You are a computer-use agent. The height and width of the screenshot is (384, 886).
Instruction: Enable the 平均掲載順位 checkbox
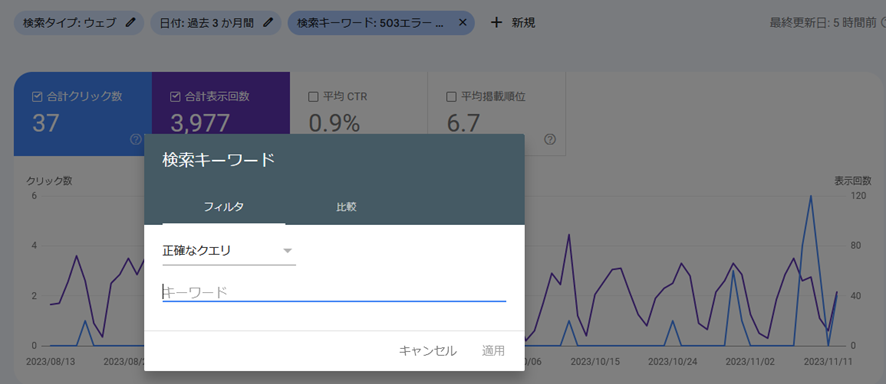click(451, 97)
